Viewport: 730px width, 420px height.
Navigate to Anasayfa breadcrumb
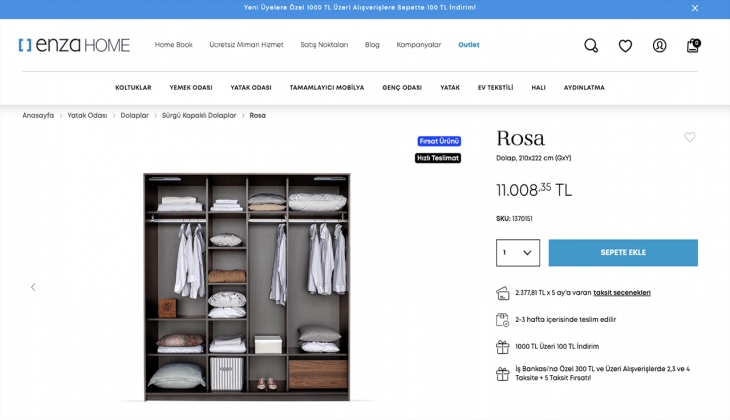pyautogui.click(x=38, y=116)
